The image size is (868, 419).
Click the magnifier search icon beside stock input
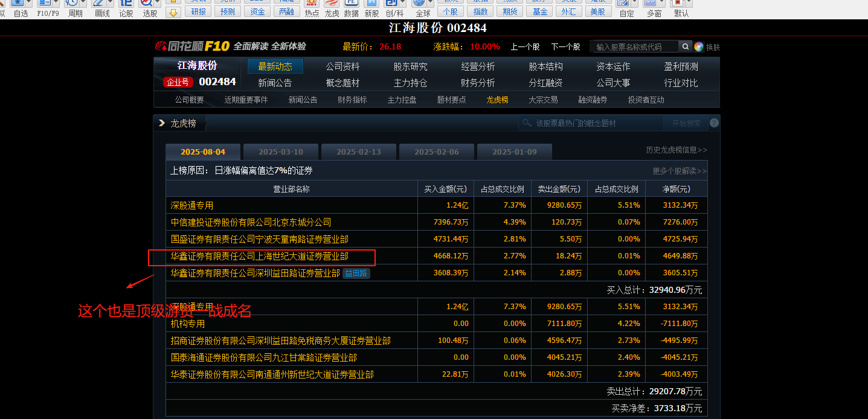pyautogui.click(x=685, y=46)
